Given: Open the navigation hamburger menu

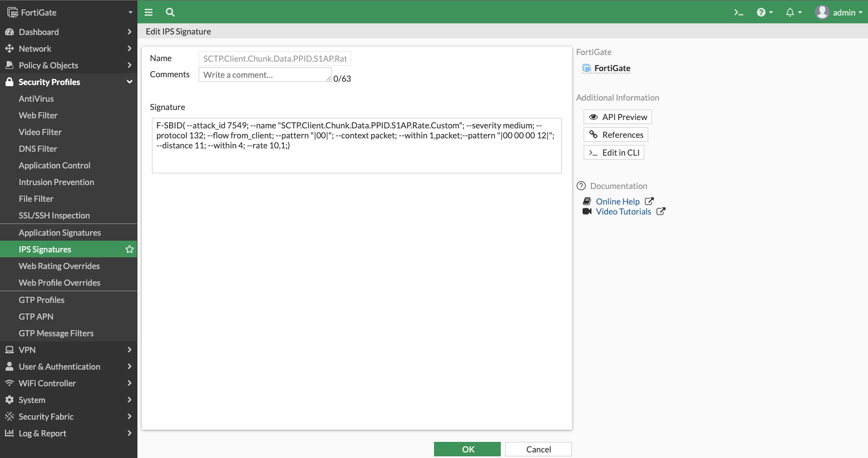Looking at the screenshot, I should tap(148, 12).
